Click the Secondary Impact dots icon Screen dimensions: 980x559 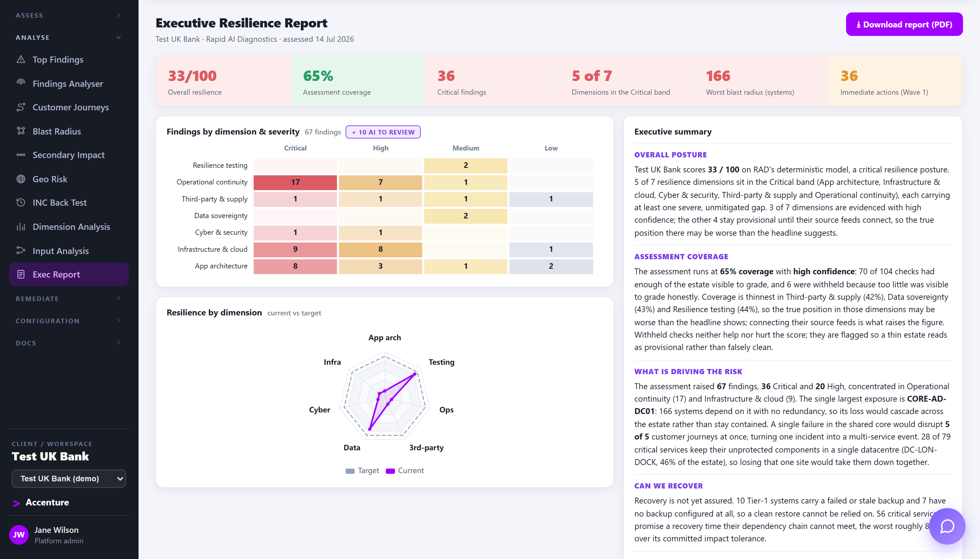tap(21, 155)
